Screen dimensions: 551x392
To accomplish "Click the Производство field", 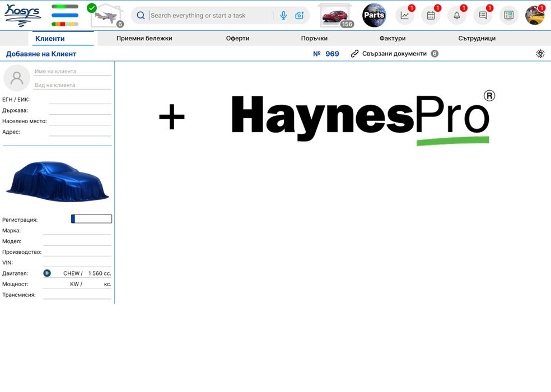I will pos(77,252).
